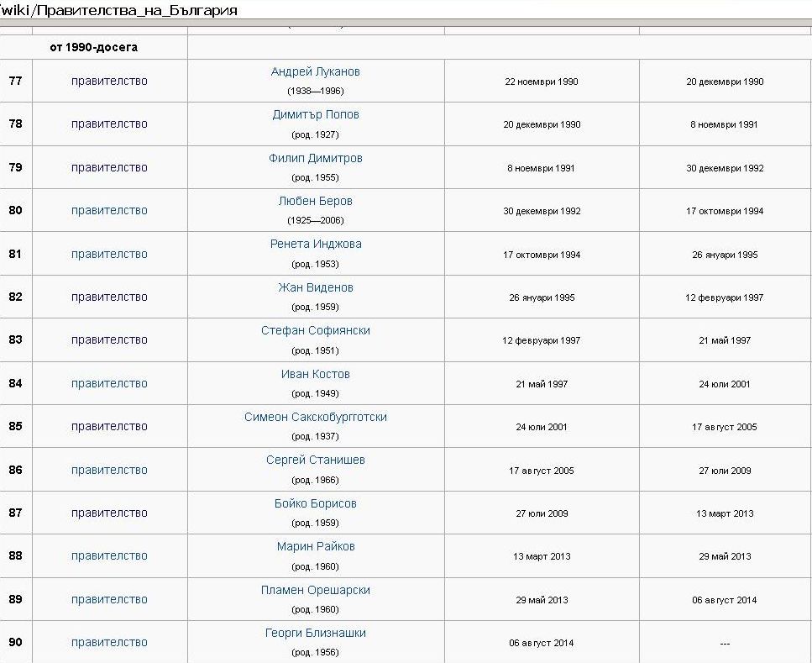Click row number 82
The height and width of the screenshot is (663, 812).
[16, 297]
